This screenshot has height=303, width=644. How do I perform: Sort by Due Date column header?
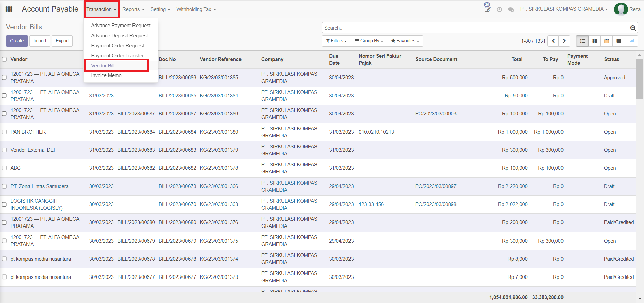point(334,59)
